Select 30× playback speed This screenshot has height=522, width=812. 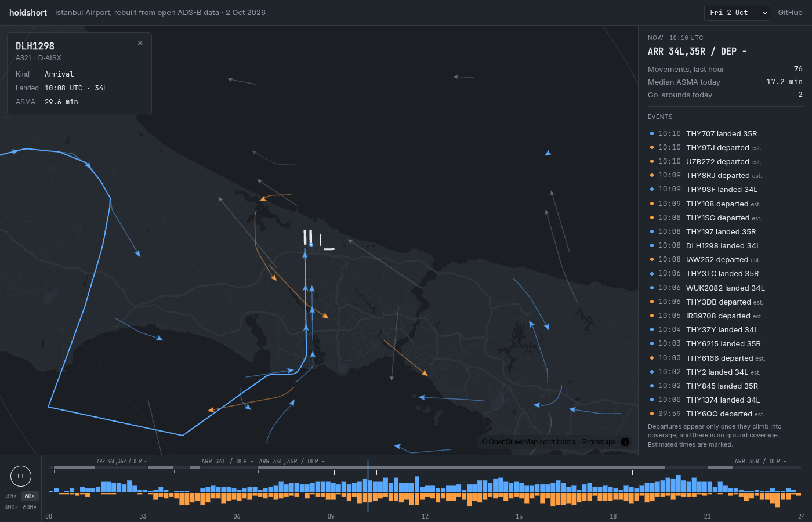12,496
